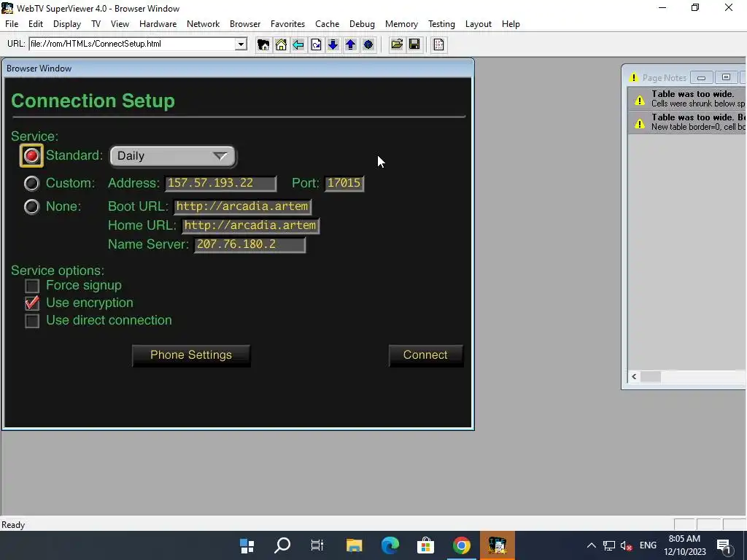The height and width of the screenshot is (560, 747).
Task: Click the floppy disk save icon
Action: [x=414, y=44]
